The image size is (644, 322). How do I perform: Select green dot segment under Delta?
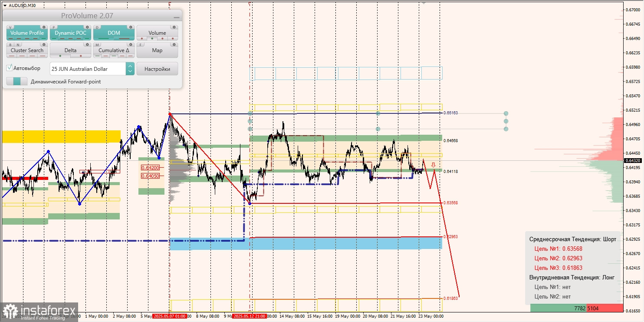60,56
